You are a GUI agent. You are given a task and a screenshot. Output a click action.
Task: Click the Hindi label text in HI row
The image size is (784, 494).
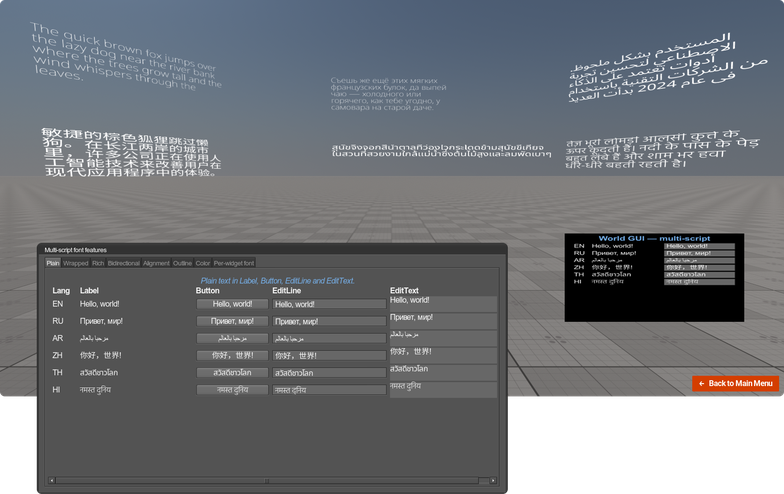click(95, 390)
